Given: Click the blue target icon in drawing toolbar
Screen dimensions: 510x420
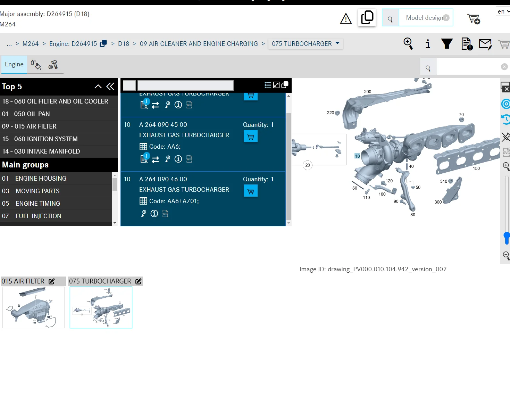Looking at the screenshot, I should pyautogui.click(x=506, y=104).
